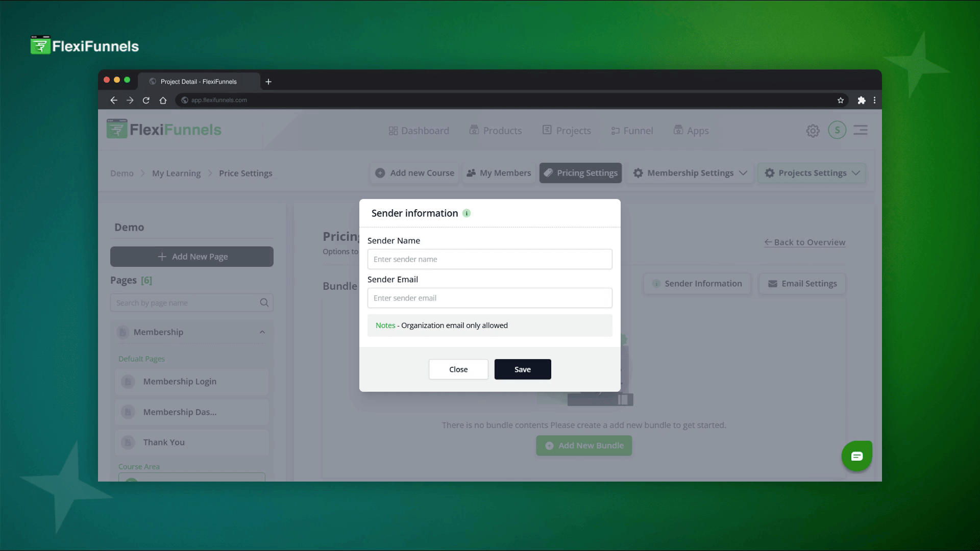Switch to the Pricing Settings tab

(580, 173)
